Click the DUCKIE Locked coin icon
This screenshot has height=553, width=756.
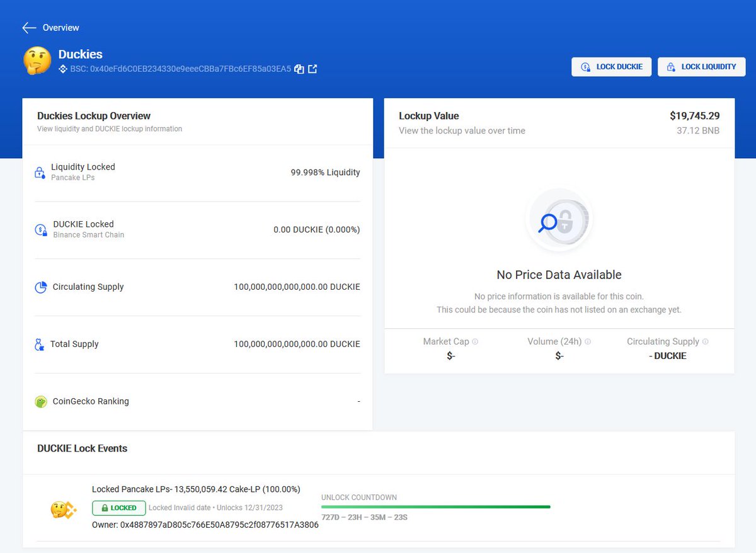click(x=41, y=230)
